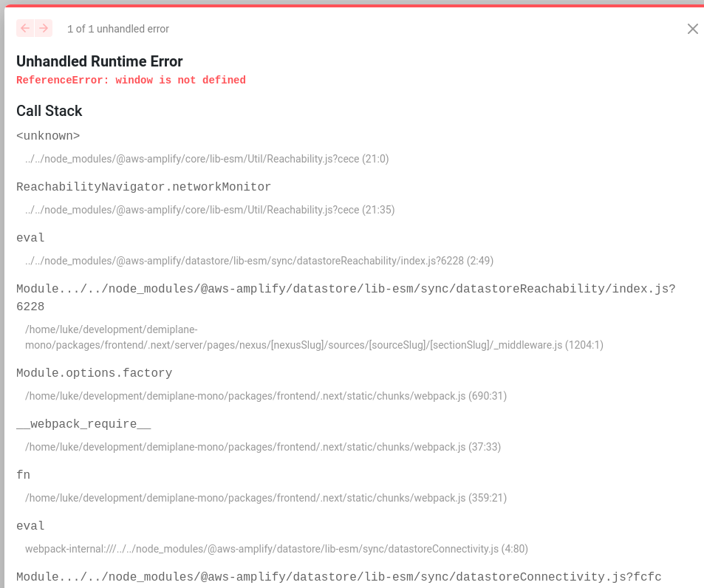Click the fn frame's webpack.js file path
The image size is (704, 588).
pos(266,498)
